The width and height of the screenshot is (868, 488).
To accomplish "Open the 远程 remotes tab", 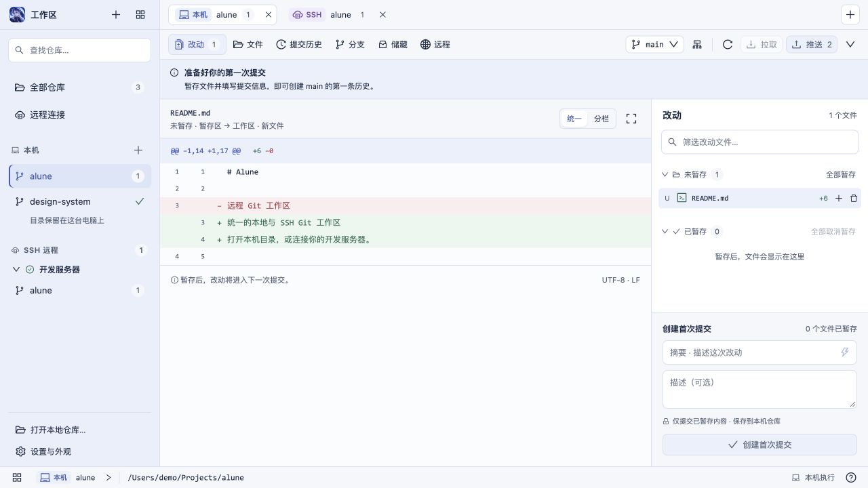I will tap(435, 45).
